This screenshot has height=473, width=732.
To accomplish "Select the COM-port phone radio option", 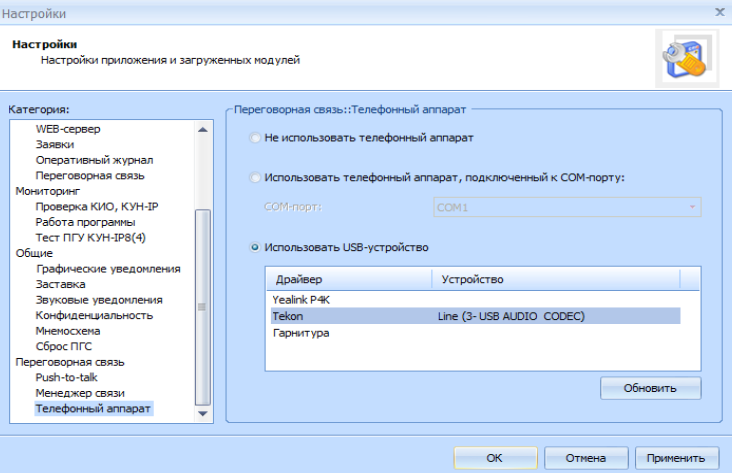I will (x=255, y=178).
